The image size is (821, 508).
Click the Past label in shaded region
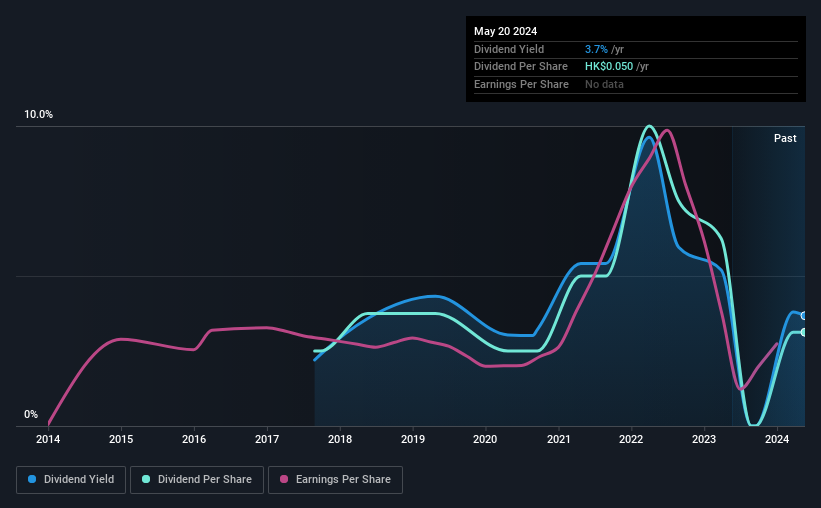785,138
